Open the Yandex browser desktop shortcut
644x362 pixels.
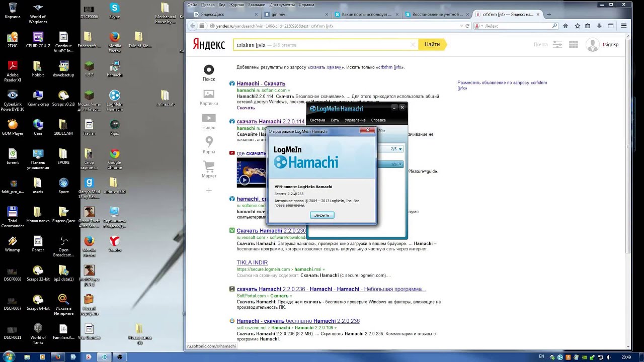pyautogui.click(x=115, y=244)
